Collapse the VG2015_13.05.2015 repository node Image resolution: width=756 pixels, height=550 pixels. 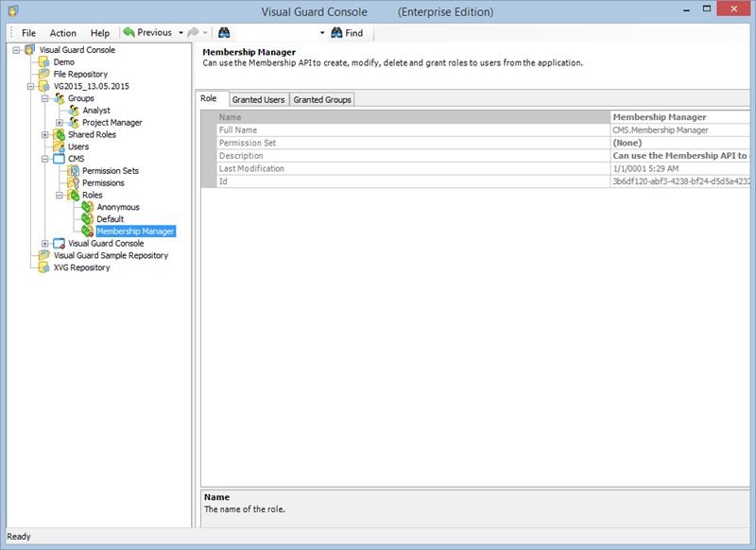(x=31, y=86)
